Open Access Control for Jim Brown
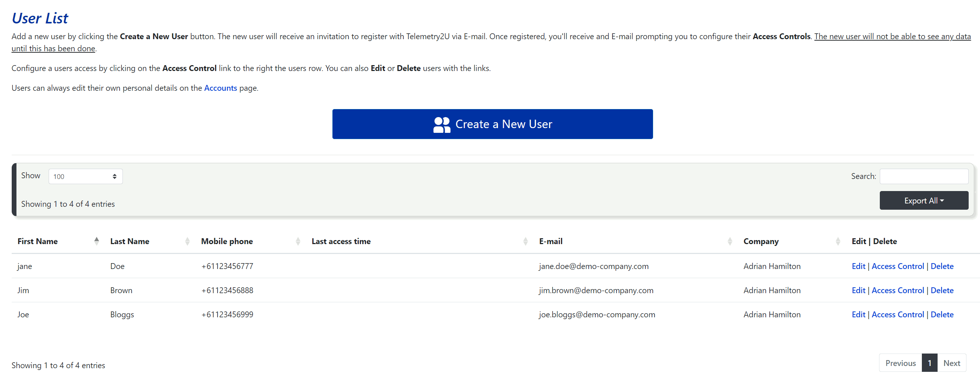Viewport: 980px width, 385px height. (897, 290)
